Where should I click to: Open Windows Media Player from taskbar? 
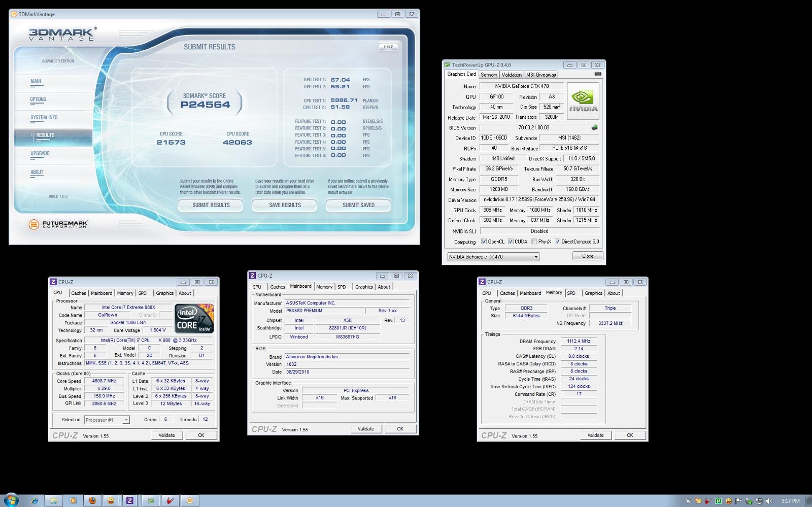pos(73,501)
